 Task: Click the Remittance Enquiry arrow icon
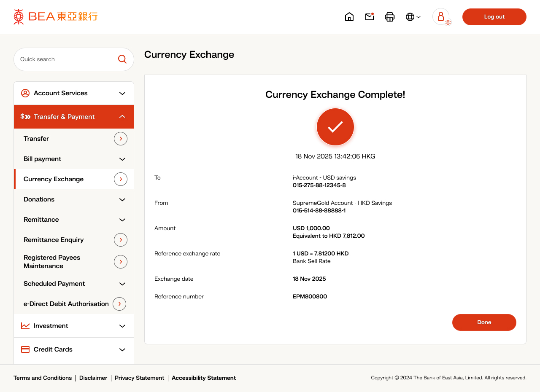coord(121,240)
